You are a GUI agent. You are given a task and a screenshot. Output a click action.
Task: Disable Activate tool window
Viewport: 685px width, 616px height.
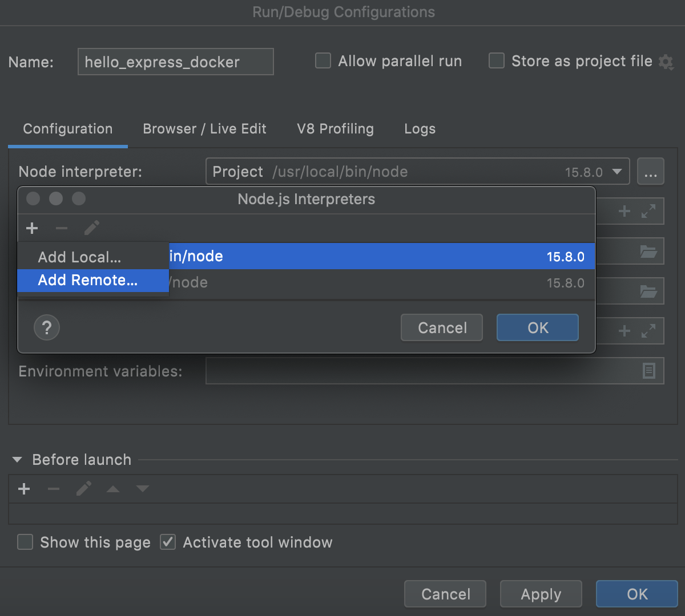[168, 542]
